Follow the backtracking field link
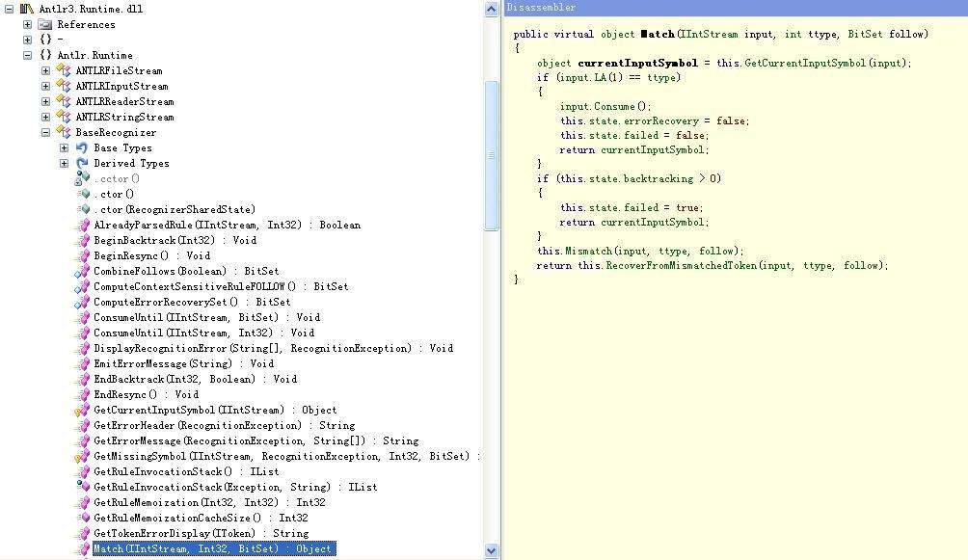 (x=659, y=178)
